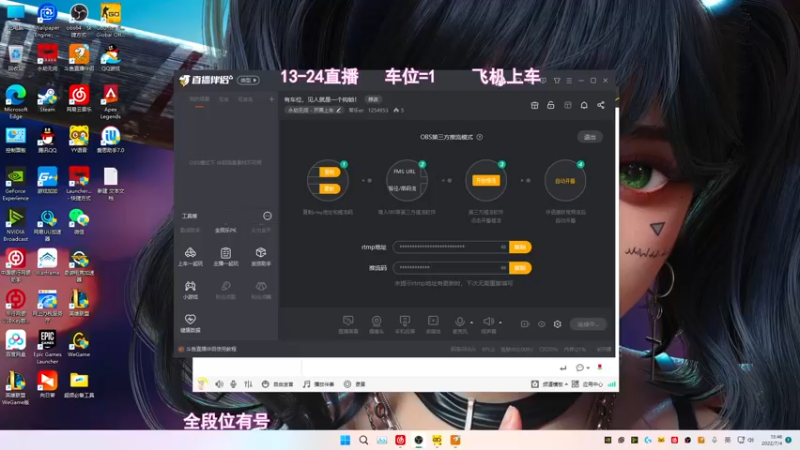Viewport: 800px width, 450px height.
Task: Edit the 永劫无间 category selector
Action: click(314, 110)
